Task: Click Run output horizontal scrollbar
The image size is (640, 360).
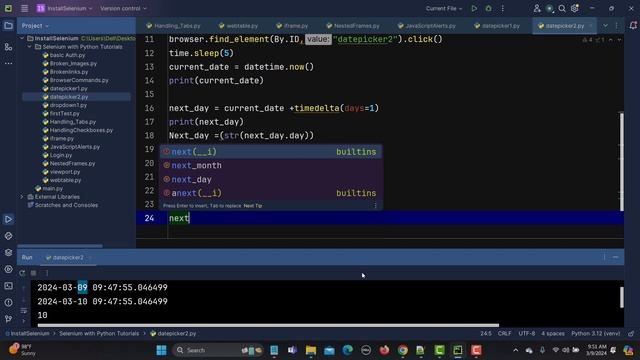Action: click(x=268, y=325)
